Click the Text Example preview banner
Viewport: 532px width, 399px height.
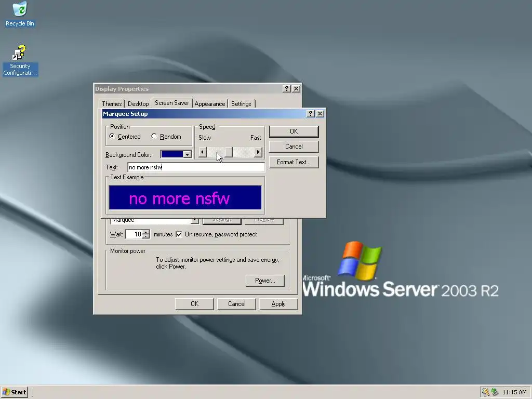[185, 197]
